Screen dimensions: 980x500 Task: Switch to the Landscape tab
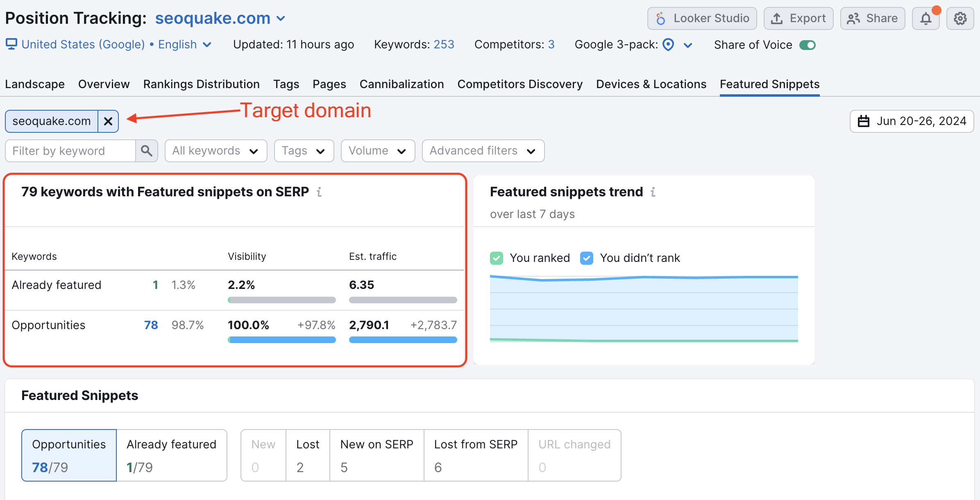pos(35,84)
